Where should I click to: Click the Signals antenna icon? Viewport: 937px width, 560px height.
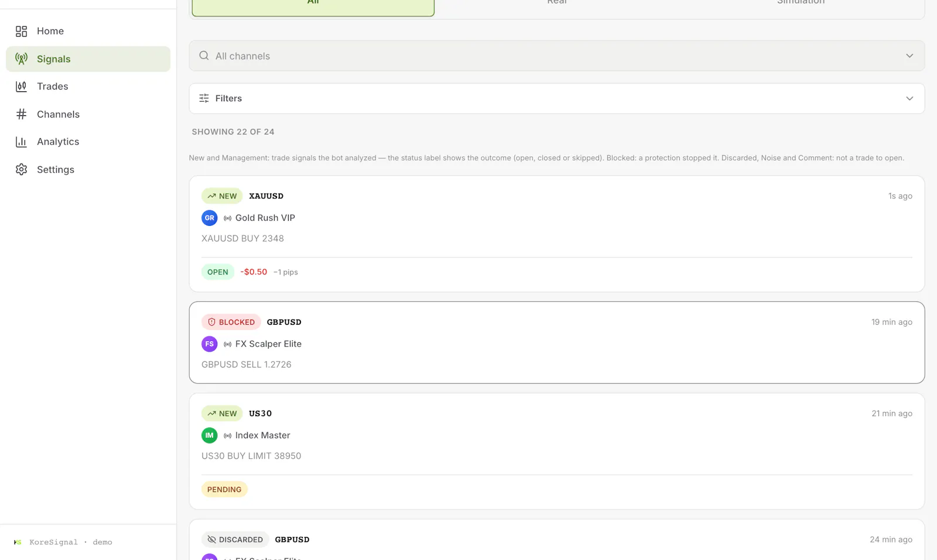[x=21, y=59]
